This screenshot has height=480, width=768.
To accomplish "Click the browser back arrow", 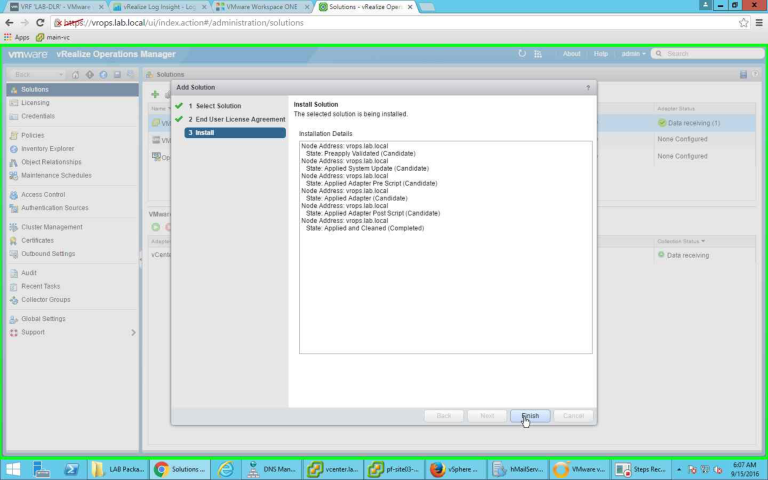I will coord(9,23).
